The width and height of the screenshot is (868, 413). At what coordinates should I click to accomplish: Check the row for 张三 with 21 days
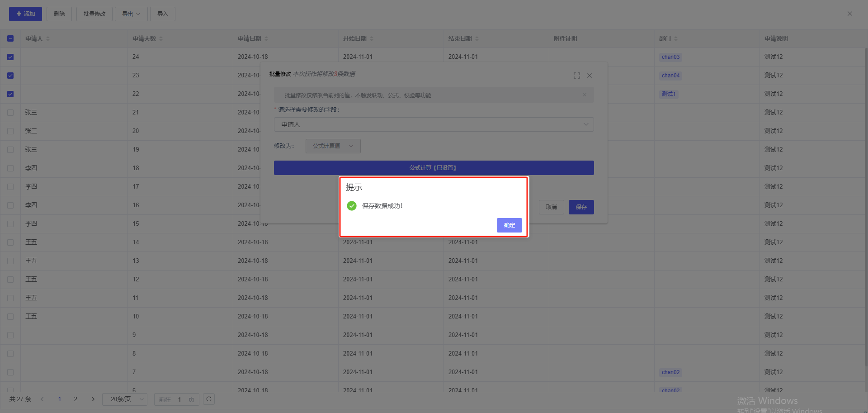(x=10, y=113)
